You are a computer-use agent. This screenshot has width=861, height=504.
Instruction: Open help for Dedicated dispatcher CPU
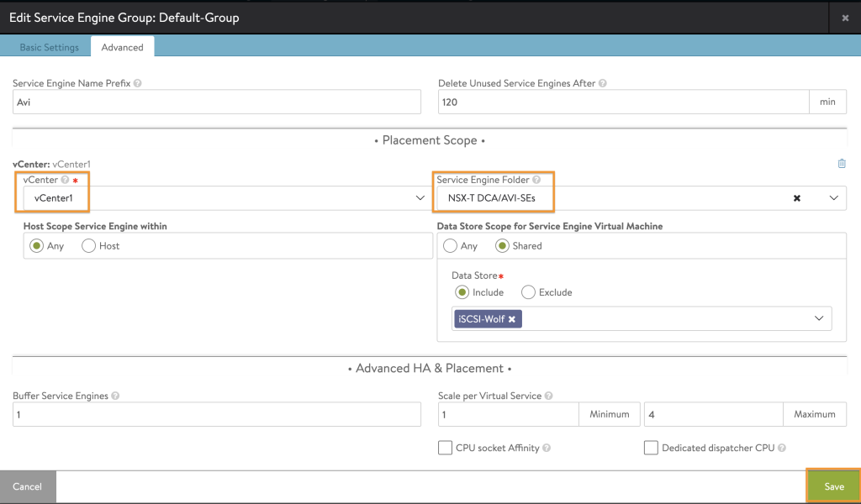coord(782,448)
